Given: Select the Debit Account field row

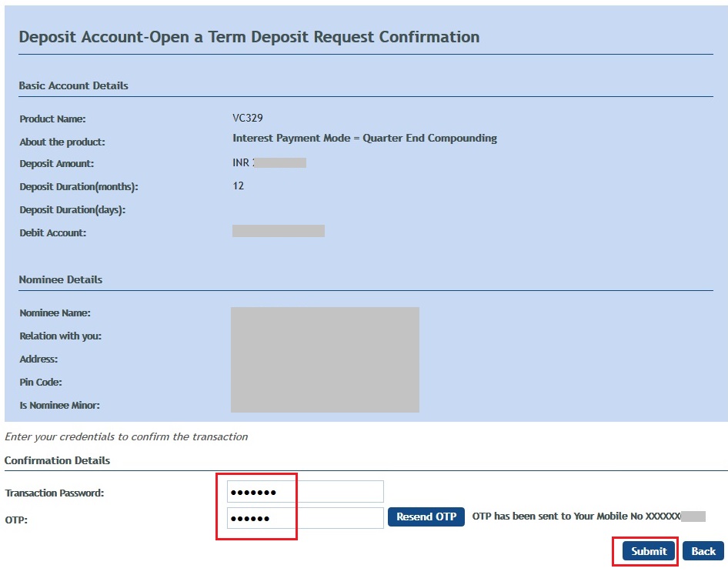Looking at the screenshot, I should 50,232.
